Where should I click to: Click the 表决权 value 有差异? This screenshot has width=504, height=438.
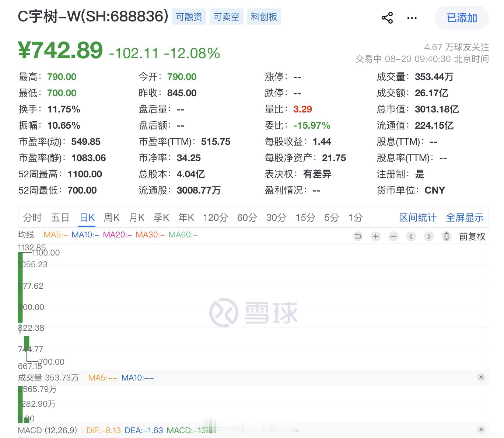[317, 174]
